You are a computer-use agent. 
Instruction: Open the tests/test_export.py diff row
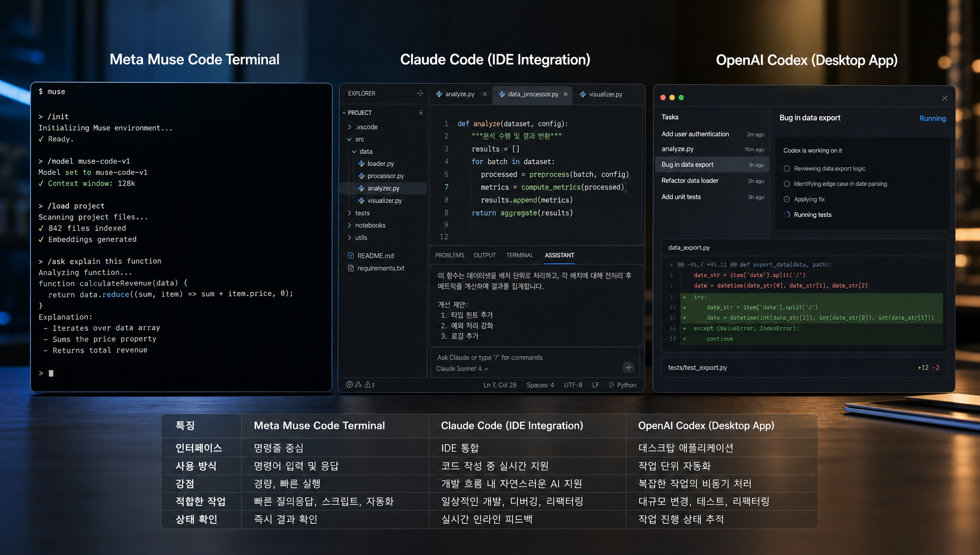[804, 367]
